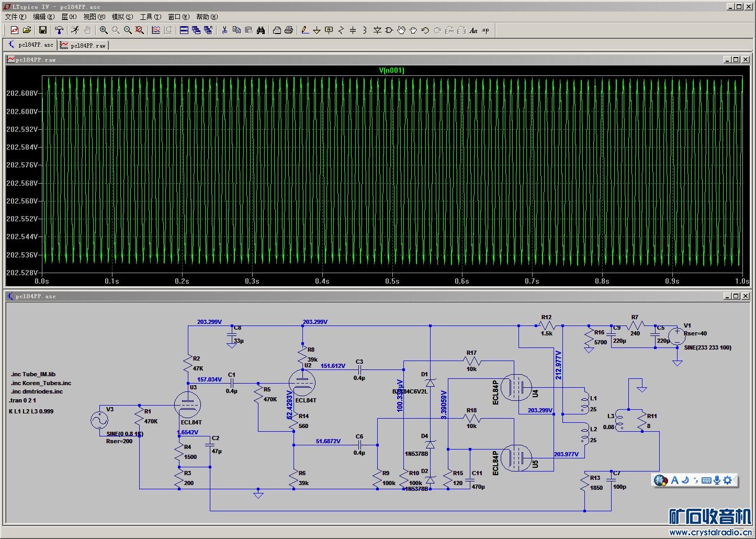
Task: Click the 1N5378B label at diode D4
Action: click(x=416, y=454)
